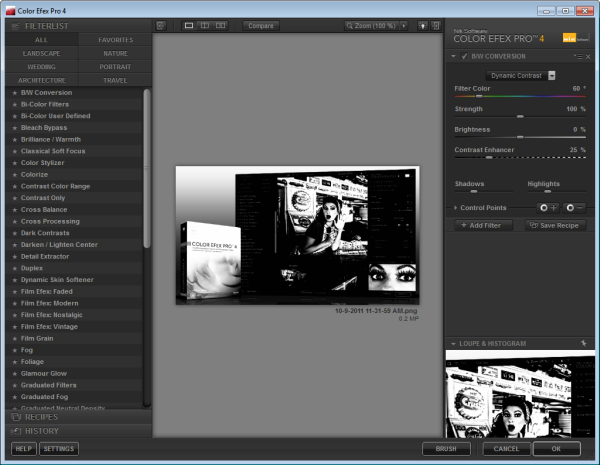Click the star beside Film Grain
The height and width of the screenshot is (465, 600).
tap(15, 339)
